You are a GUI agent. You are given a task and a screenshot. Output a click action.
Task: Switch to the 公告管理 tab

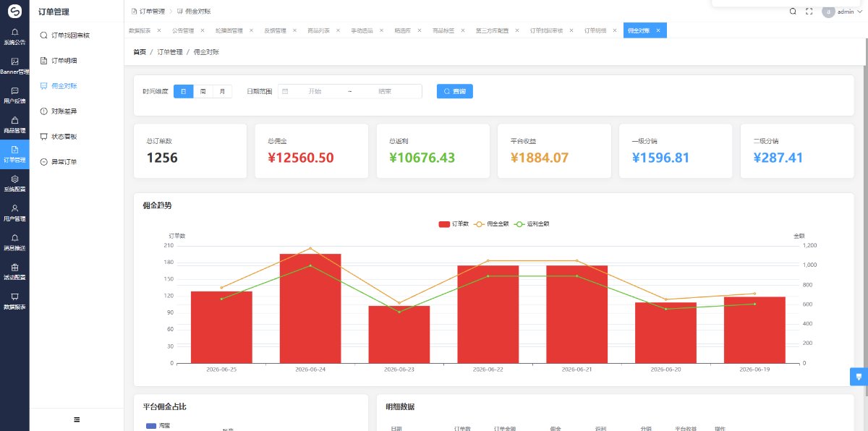tap(184, 30)
